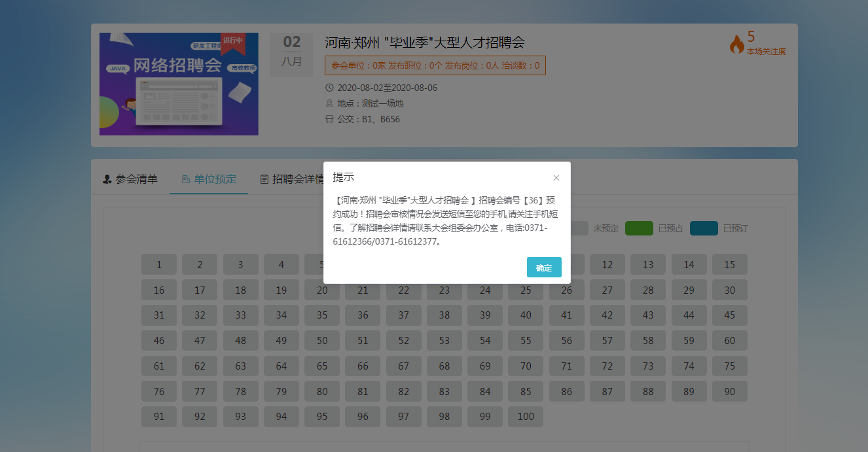Select booth number 1

coord(159,265)
